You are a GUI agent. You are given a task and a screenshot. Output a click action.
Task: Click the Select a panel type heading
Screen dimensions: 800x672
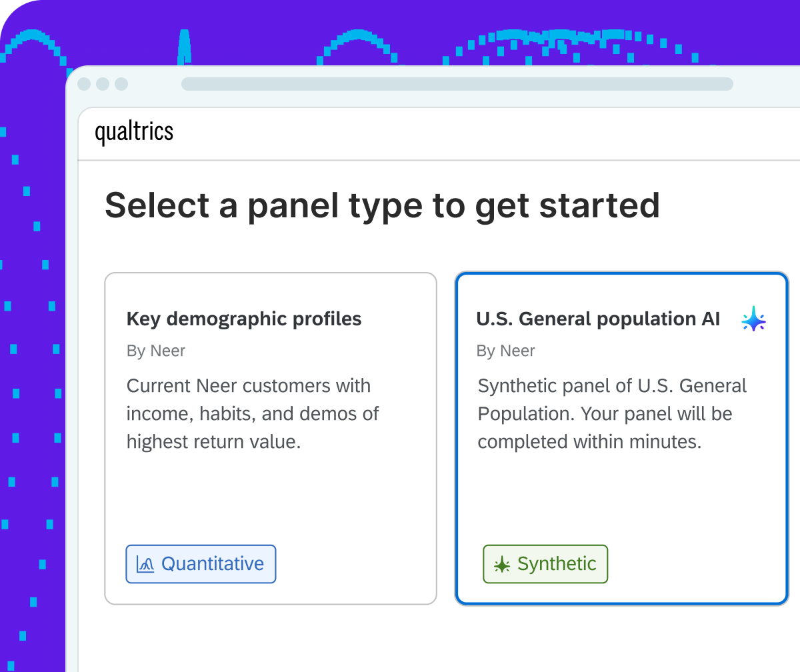point(383,206)
